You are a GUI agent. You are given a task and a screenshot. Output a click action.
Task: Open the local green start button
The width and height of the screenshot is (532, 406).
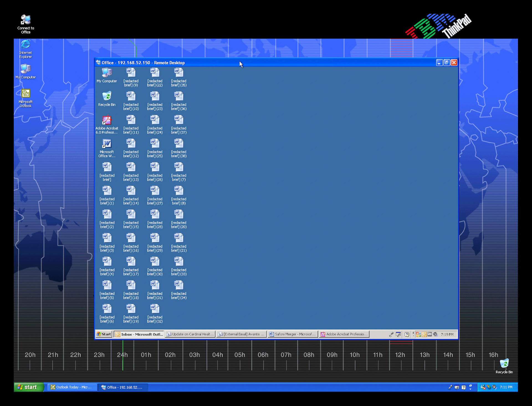click(29, 387)
